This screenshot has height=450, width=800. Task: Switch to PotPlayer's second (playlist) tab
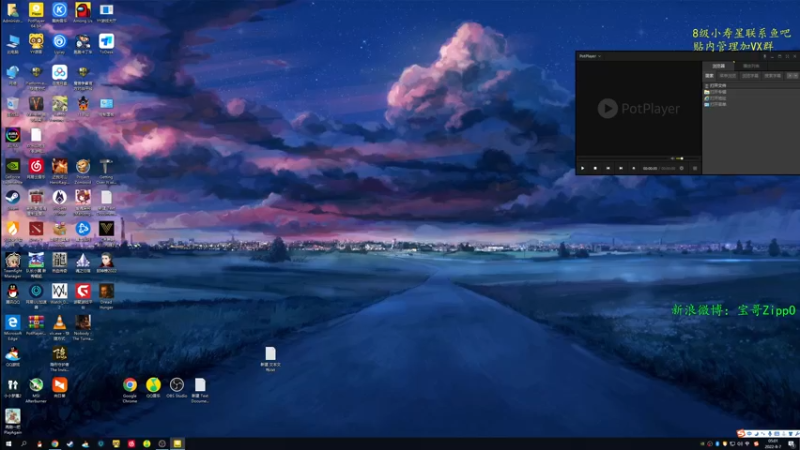tap(751, 66)
